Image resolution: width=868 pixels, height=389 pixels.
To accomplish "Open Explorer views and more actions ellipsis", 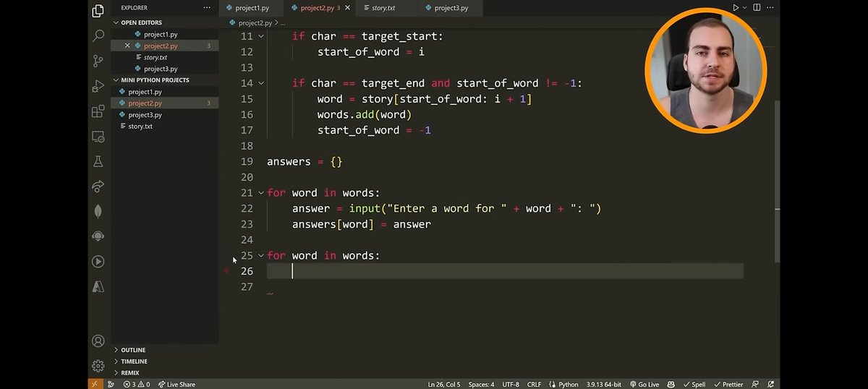I will pos(208,8).
